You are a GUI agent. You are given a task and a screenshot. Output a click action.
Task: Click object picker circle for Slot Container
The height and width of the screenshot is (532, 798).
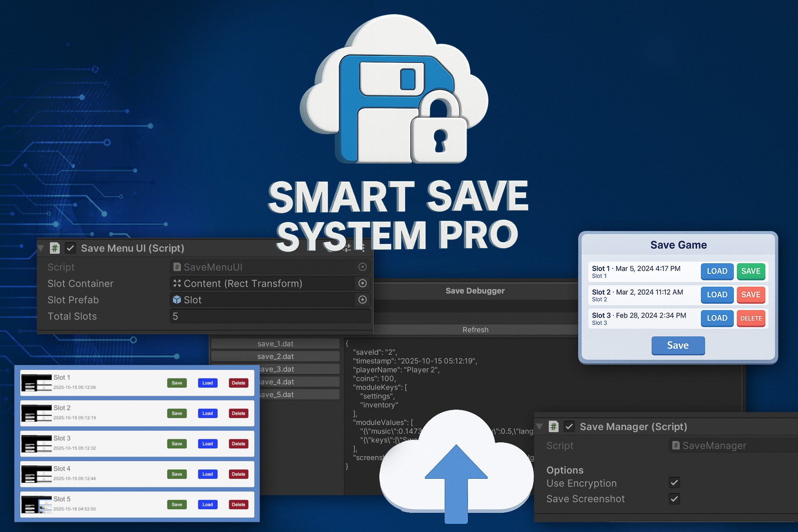point(362,283)
